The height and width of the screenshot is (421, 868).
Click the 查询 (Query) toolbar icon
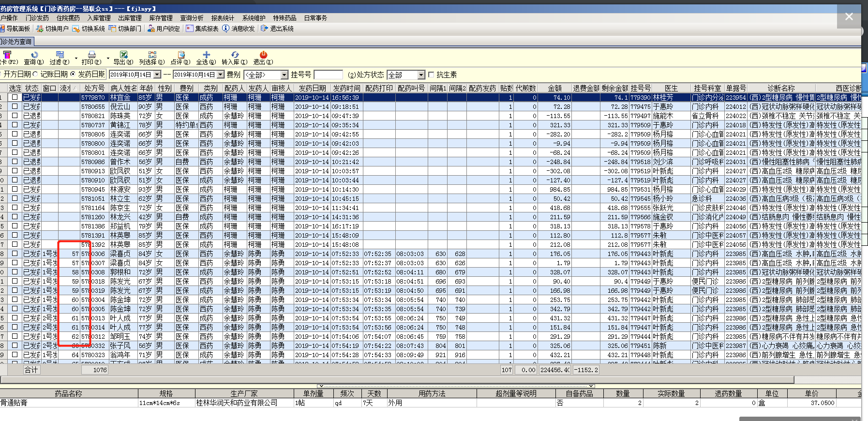34,55
